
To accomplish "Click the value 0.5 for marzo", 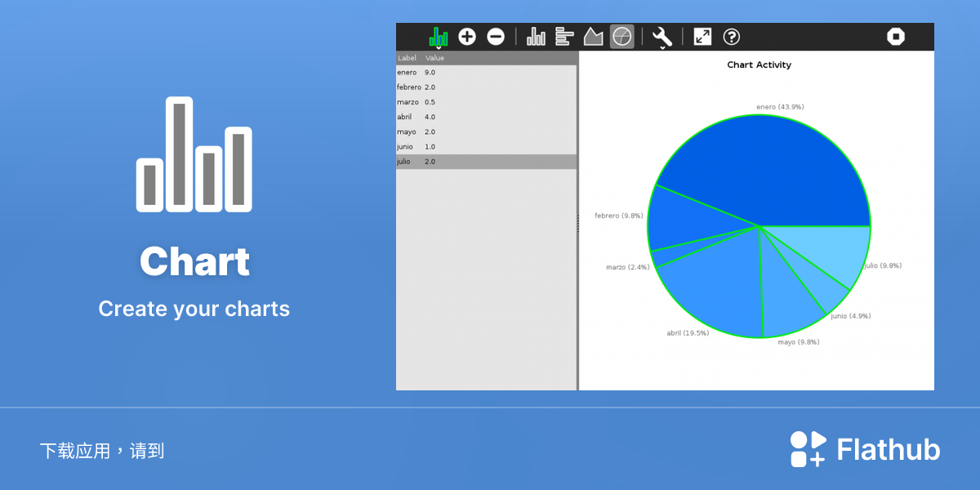I will pyautogui.click(x=430, y=102).
